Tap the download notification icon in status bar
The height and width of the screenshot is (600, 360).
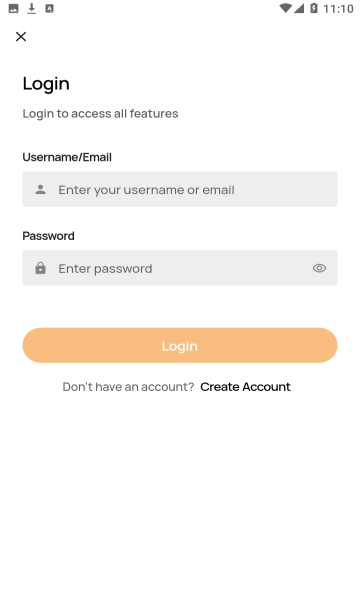32,8
